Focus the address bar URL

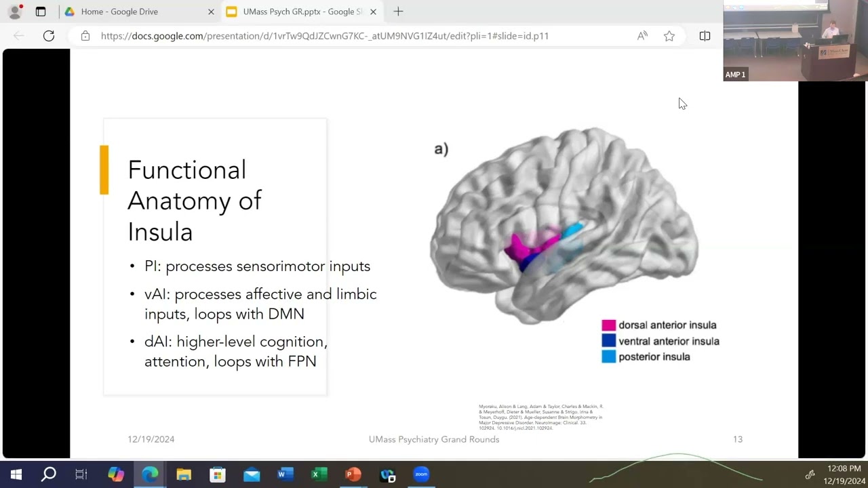(325, 36)
